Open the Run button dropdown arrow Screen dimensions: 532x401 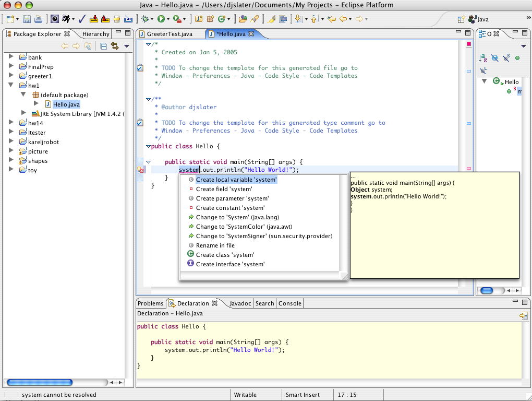168,19
